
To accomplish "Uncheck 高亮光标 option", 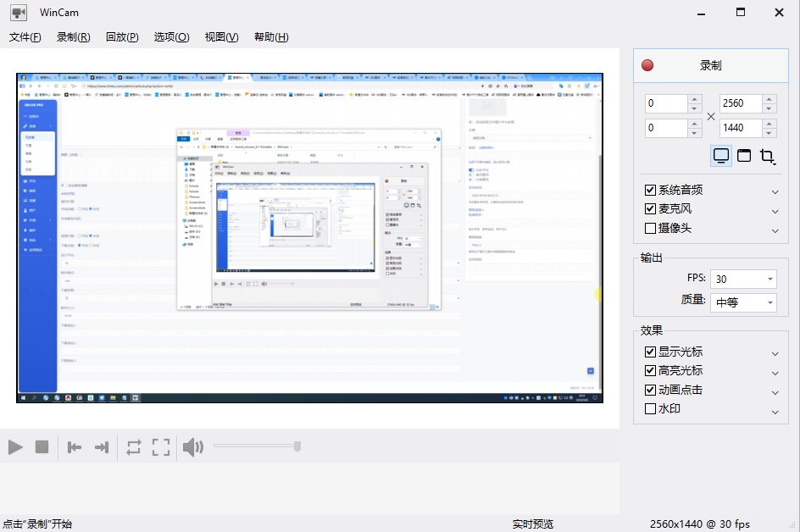I will (650, 370).
